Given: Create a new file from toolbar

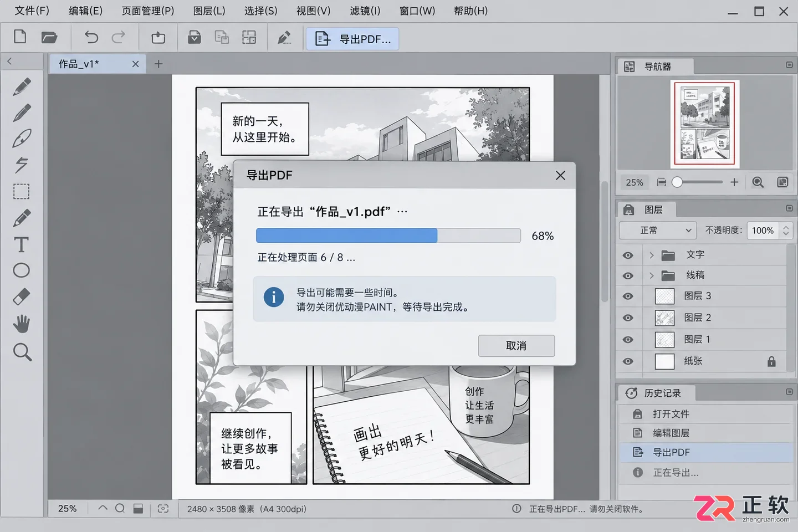Looking at the screenshot, I should tap(20, 37).
